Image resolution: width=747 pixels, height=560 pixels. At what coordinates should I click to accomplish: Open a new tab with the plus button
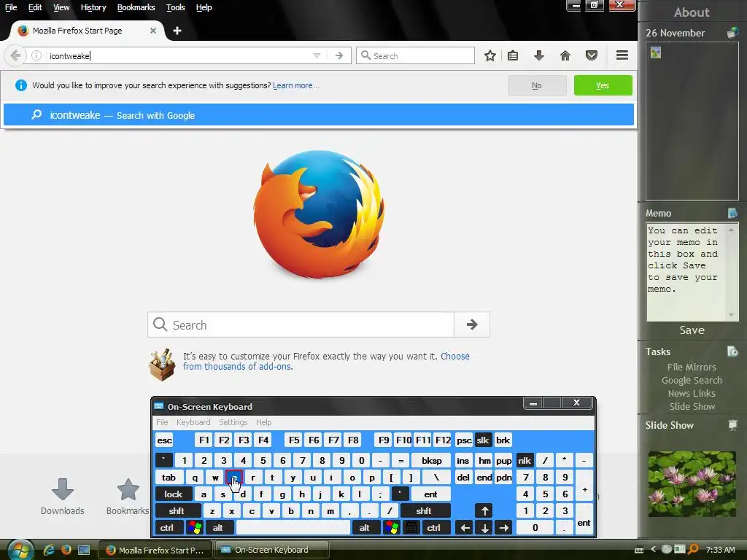click(x=177, y=31)
